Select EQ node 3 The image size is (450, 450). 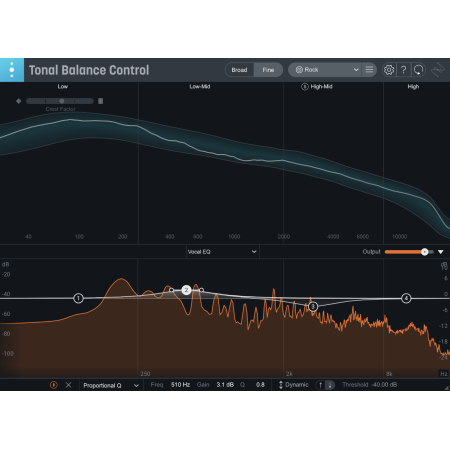[x=313, y=306]
